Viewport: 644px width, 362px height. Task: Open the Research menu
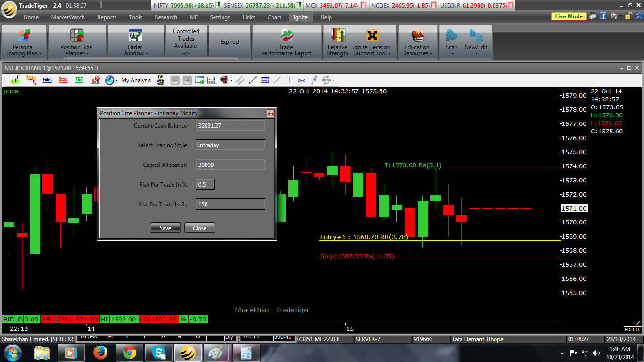point(166,17)
